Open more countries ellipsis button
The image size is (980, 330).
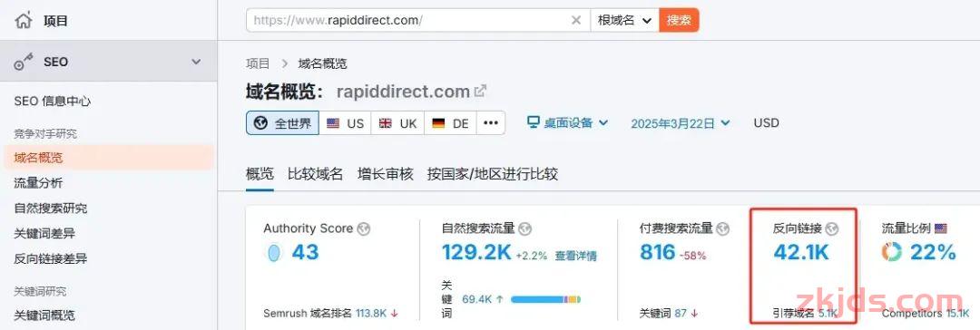point(491,123)
